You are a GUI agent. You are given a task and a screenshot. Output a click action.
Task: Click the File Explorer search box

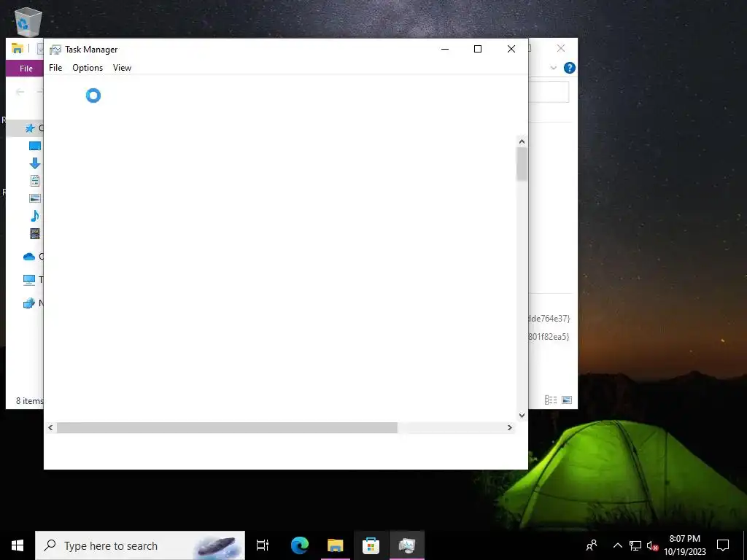pyautogui.click(x=549, y=92)
